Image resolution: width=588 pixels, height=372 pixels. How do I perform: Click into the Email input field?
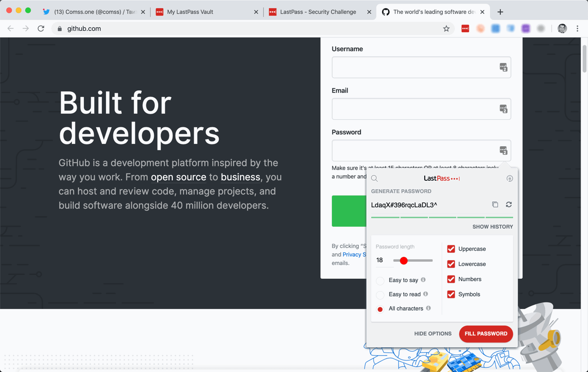click(x=421, y=109)
